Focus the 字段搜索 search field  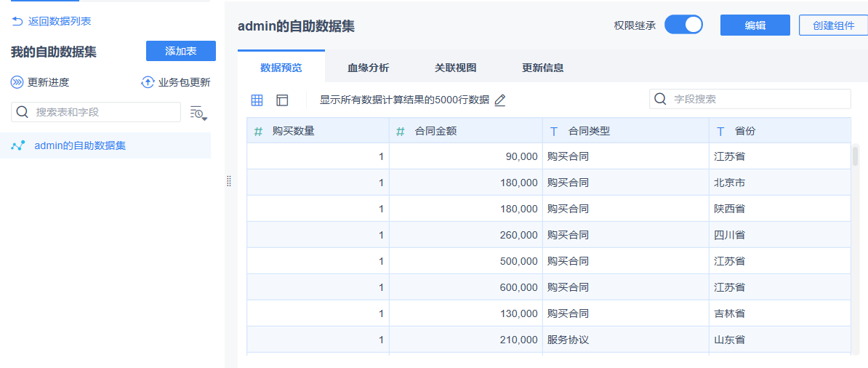click(756, 99)
